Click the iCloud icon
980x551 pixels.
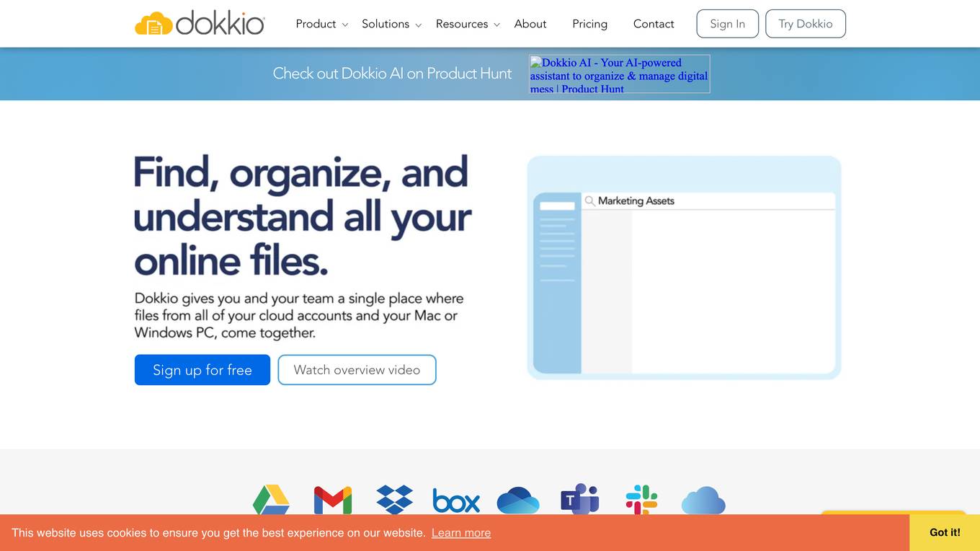tap(703, 500)
